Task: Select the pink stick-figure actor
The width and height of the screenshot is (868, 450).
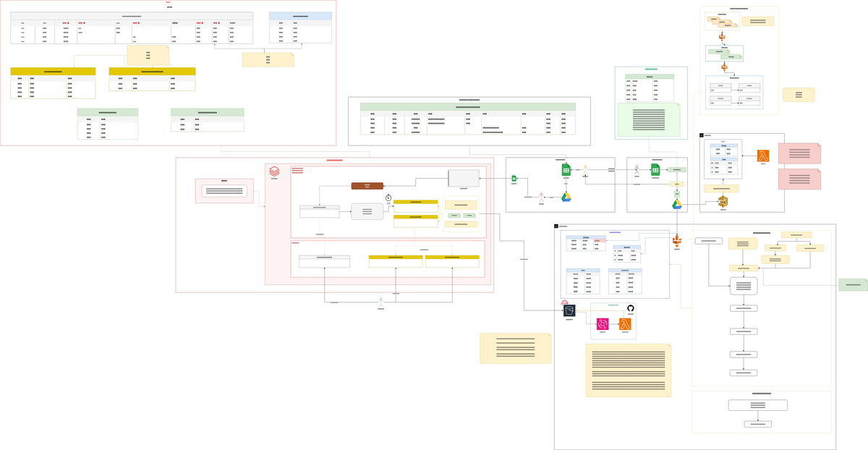Action: click(x=541, y=196)
